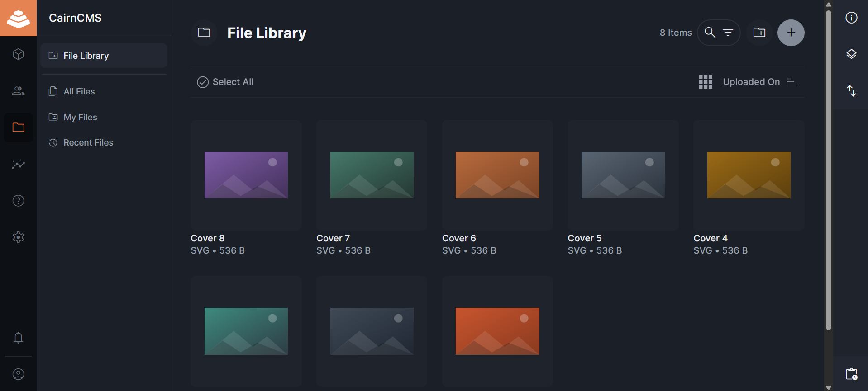Change the grid card size icon
The height and width of the screenshot is (391, 868).
coord(706,82)
